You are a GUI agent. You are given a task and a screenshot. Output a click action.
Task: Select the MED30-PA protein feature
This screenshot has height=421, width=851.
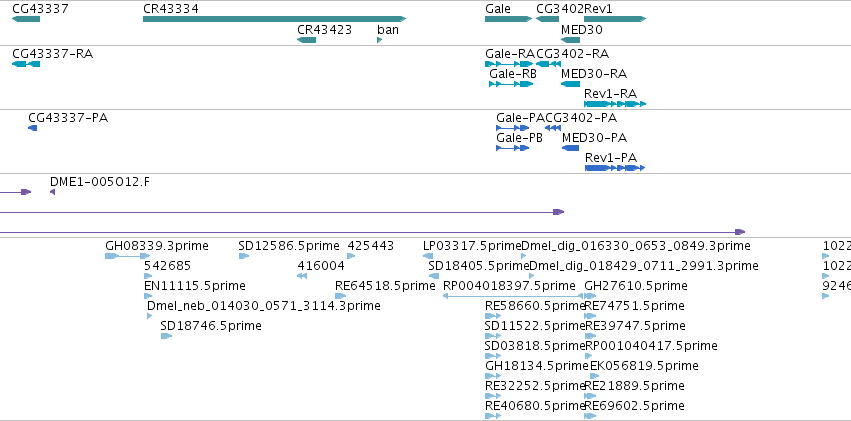click(571, 148)
